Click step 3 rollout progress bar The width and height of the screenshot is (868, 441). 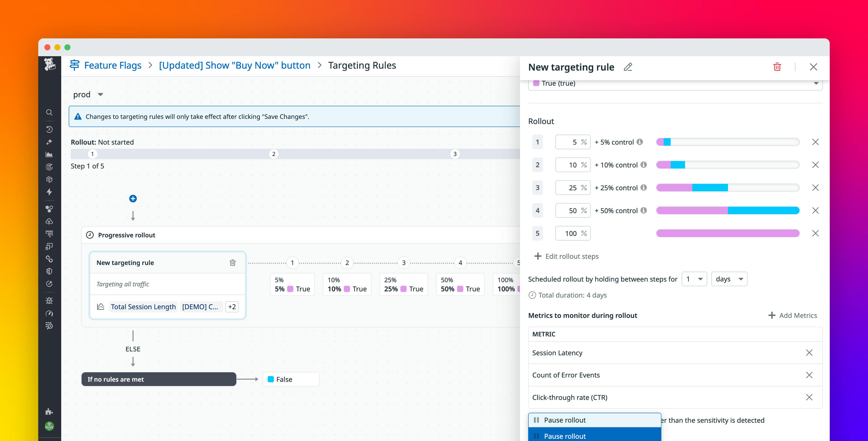pyautogui.click(x=728, y=187)
